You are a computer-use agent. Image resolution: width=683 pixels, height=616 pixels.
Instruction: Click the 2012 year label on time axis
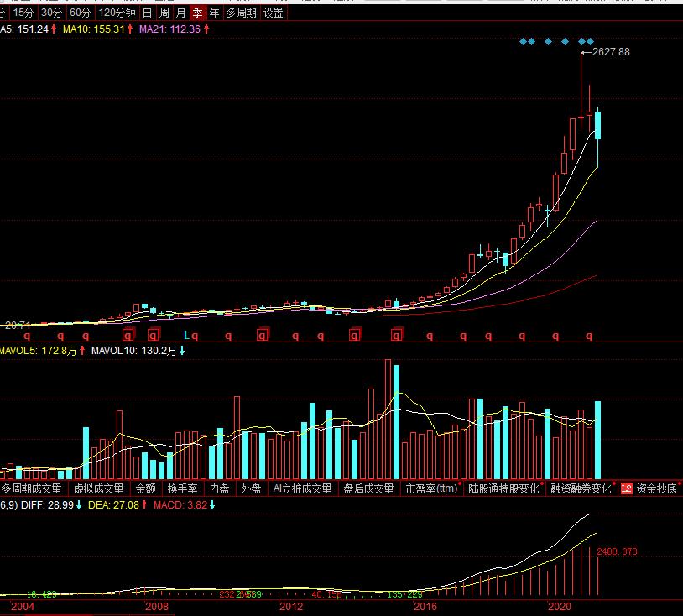[291, 607]
